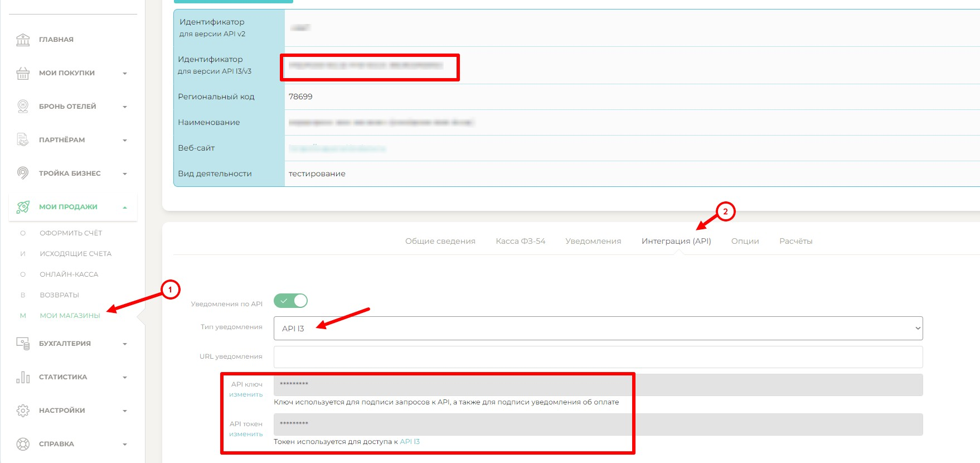Click the URL уведомления input field
Image resolution: width=980 pixels, height=463 pixels.
click(x=598, y=356)
